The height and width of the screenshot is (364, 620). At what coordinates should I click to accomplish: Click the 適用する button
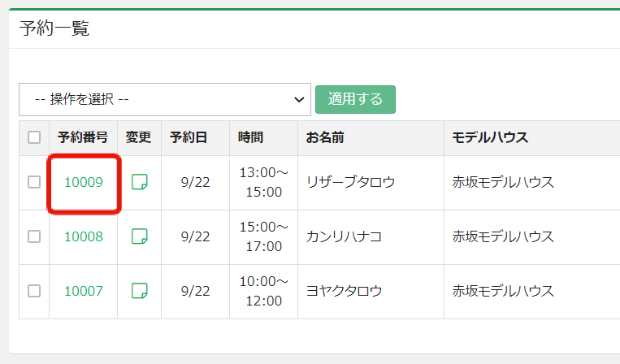coord(355,100)
